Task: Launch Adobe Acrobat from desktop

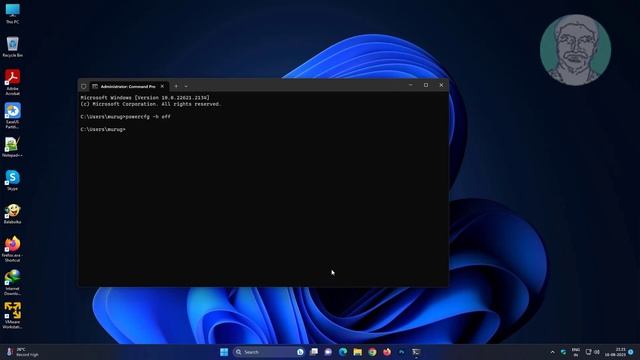Action: point(12,82)
